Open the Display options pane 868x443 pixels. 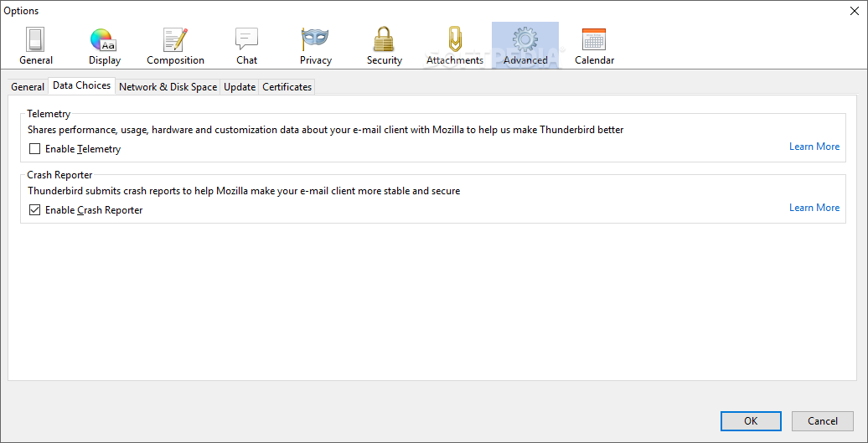pyautogui.click(x=105, y=46)
